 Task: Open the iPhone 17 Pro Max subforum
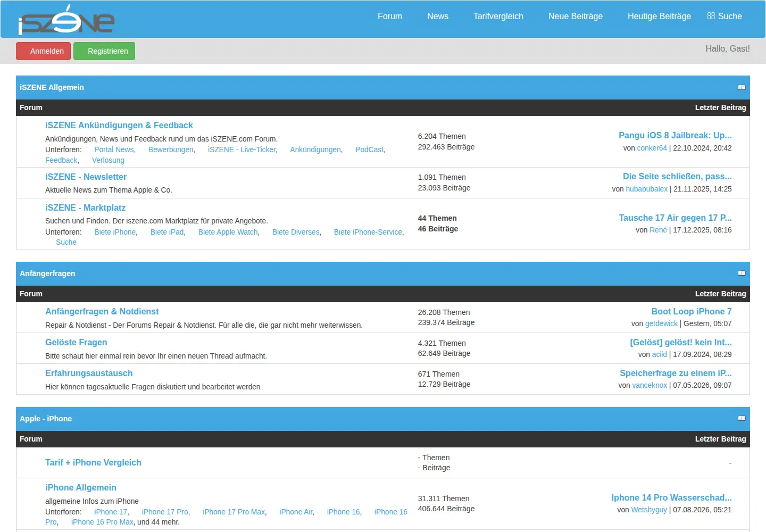pos(234,512)
